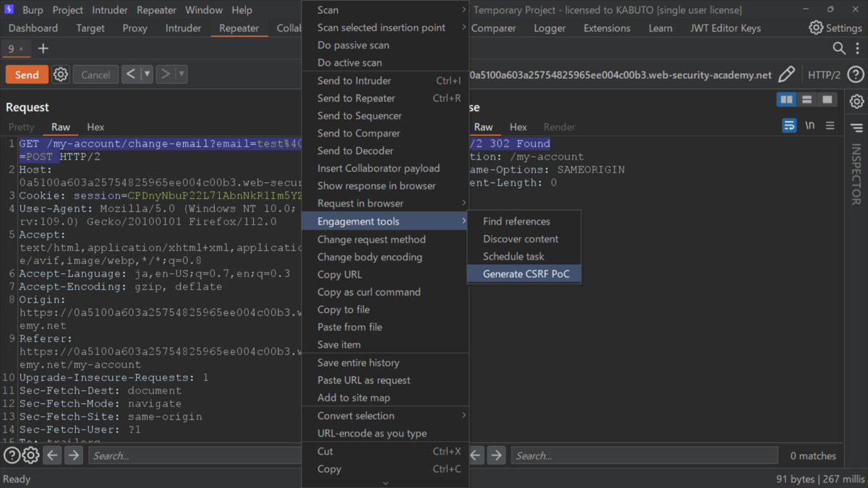Screen dimensions: 868x488
Task: Expand Request in browser submenu
Action: point(464,203)
